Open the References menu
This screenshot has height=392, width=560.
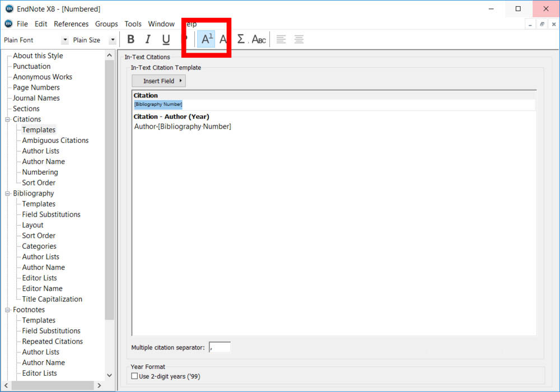pyautogui.click(x=71, y=24)
